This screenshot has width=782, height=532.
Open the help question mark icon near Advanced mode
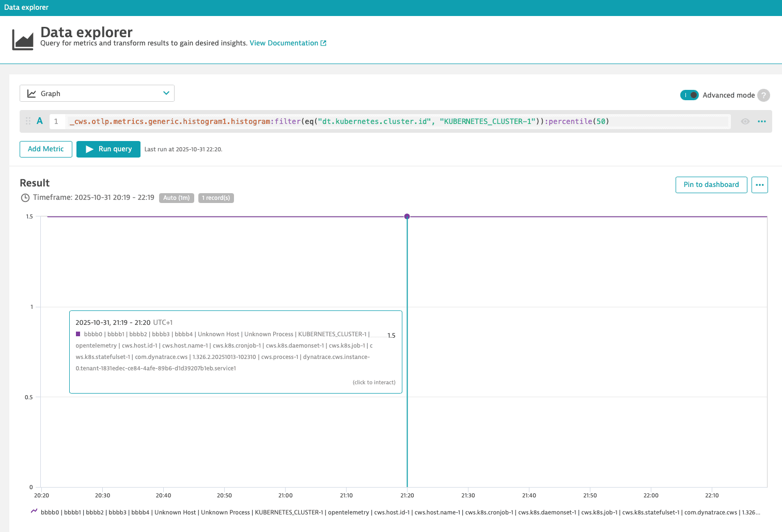point(763,95)
